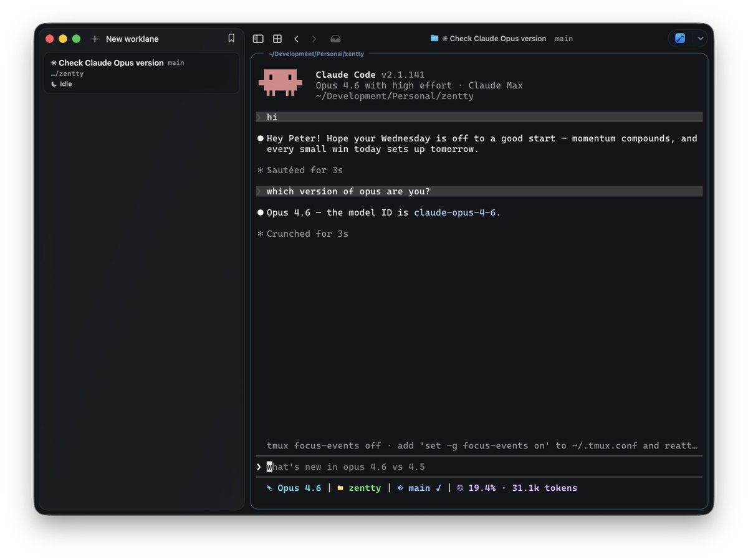748x560 pixels.
Task: Click the git branch icon beside main in the status bar
Action: pyautogui.click(x=400, y=488)
